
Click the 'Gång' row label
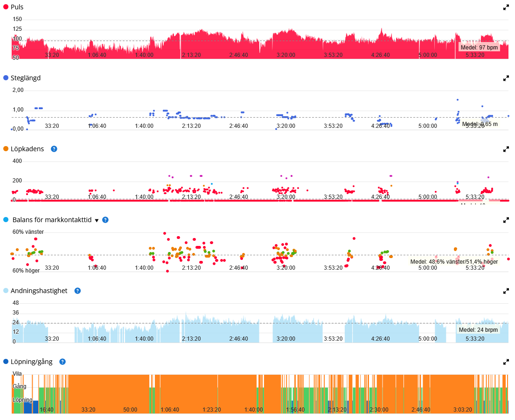pos(20,386)
